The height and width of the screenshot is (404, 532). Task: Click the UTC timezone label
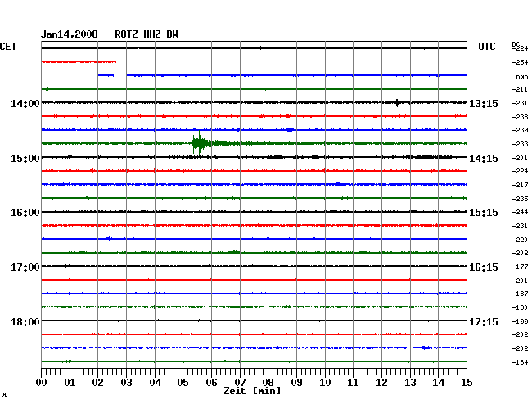[486, 47]
